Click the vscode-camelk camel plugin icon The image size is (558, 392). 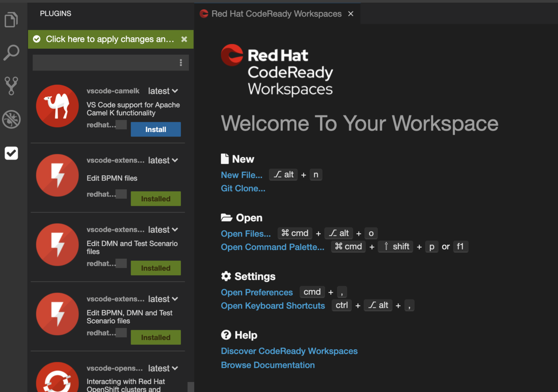point(57,106)
